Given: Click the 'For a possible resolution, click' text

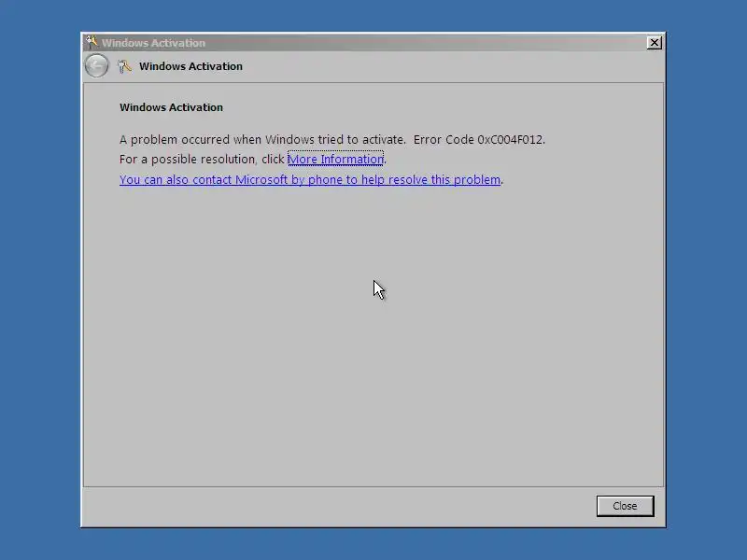Looking at the screenshot, I should tap(202, 159).
